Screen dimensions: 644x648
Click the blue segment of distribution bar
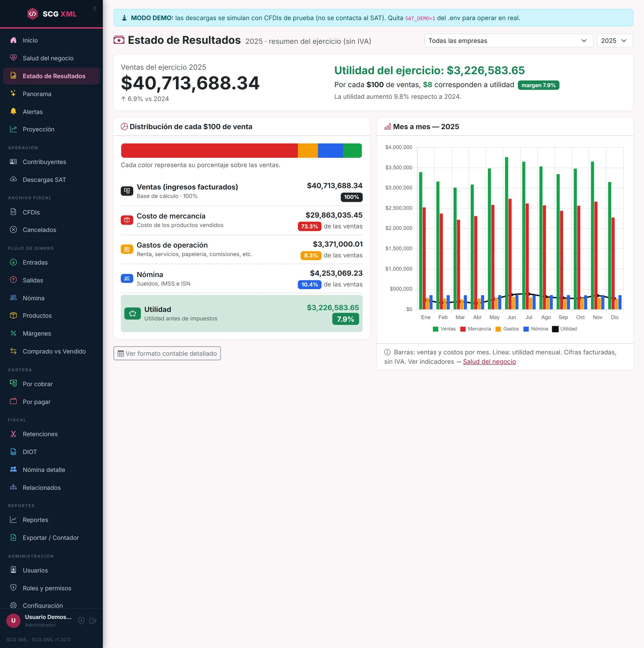(x=330, y=150)
